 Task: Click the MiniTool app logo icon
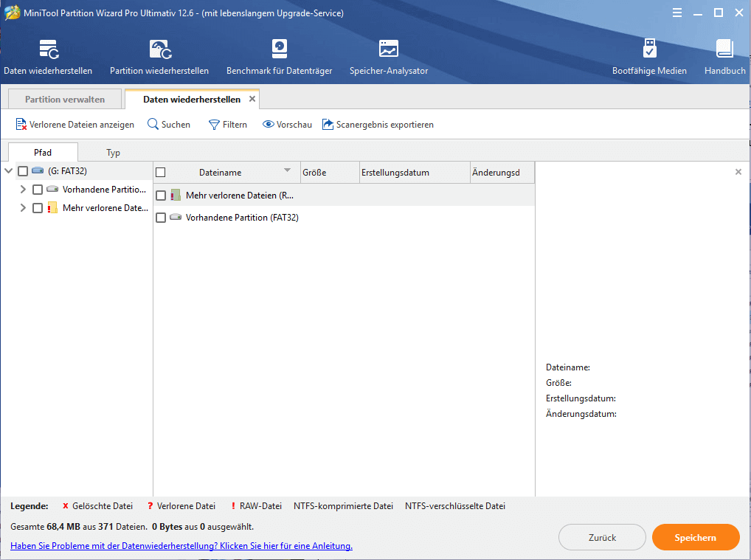pos(12,13)
